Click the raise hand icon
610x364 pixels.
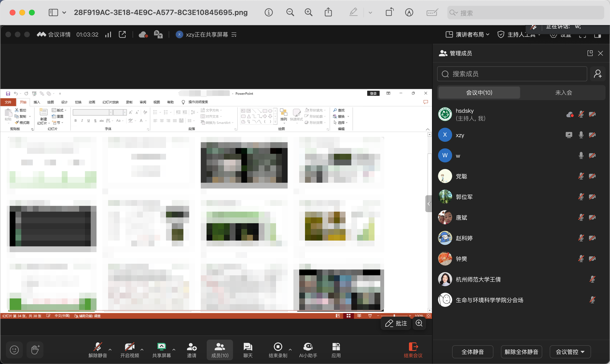[35, 350]
